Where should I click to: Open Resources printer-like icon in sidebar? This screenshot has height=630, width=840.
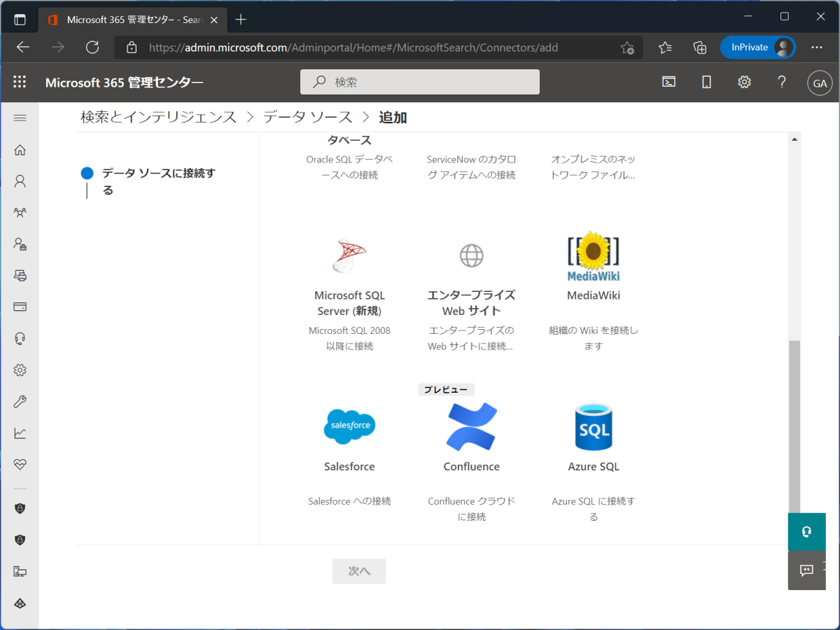point(20,275)
